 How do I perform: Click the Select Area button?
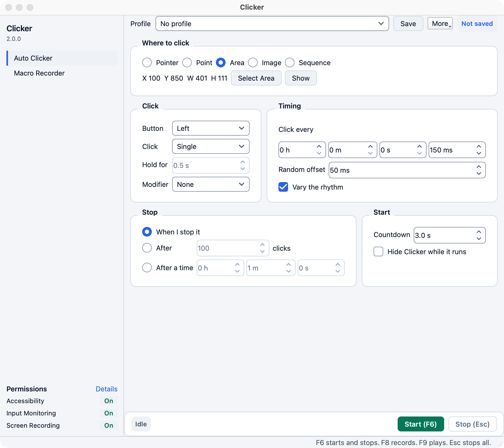[x=256, y=78]
